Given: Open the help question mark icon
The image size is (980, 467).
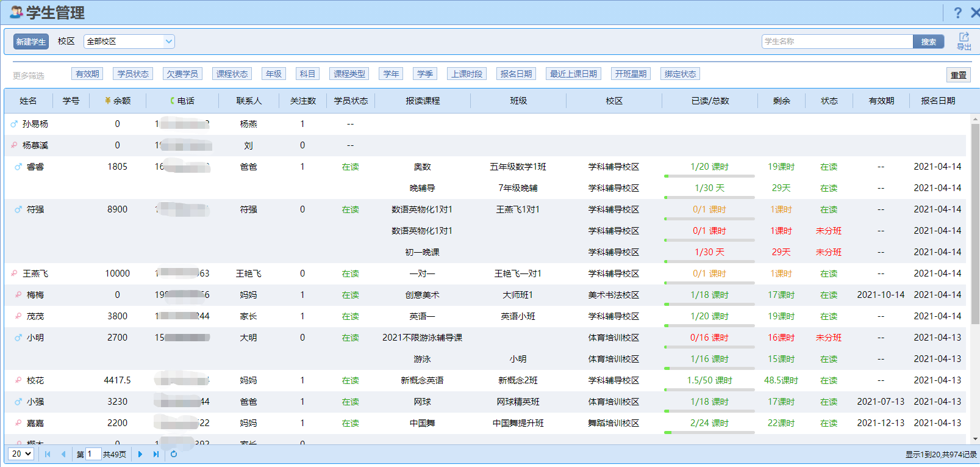Looking at the screenshot, I should tap(957, 13).
